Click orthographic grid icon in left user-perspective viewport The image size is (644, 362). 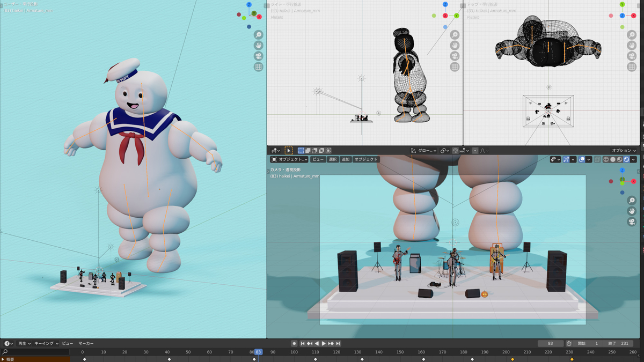point(258,67)
